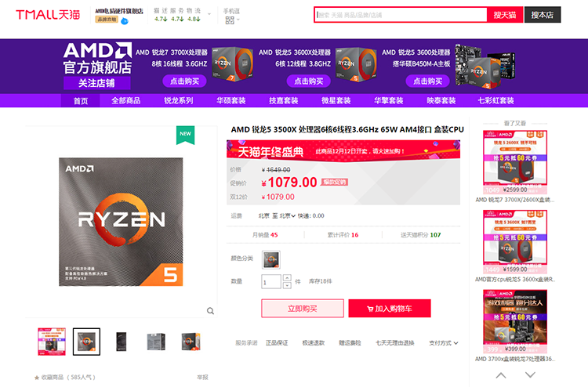Show next recommended items with down arrow
Screen dimensions: 588x387
tap(530, 375)
